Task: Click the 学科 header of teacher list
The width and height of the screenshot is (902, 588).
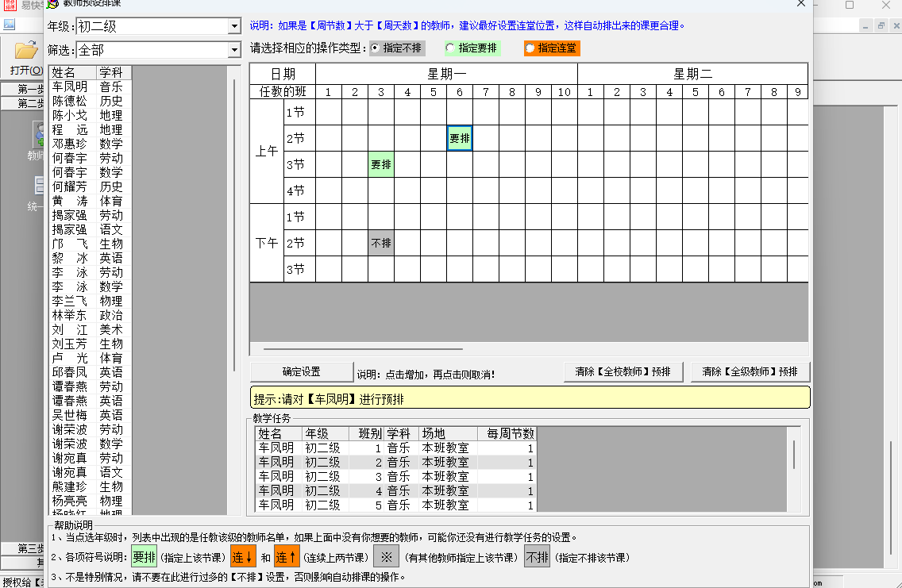Action: tap(114, 72)
